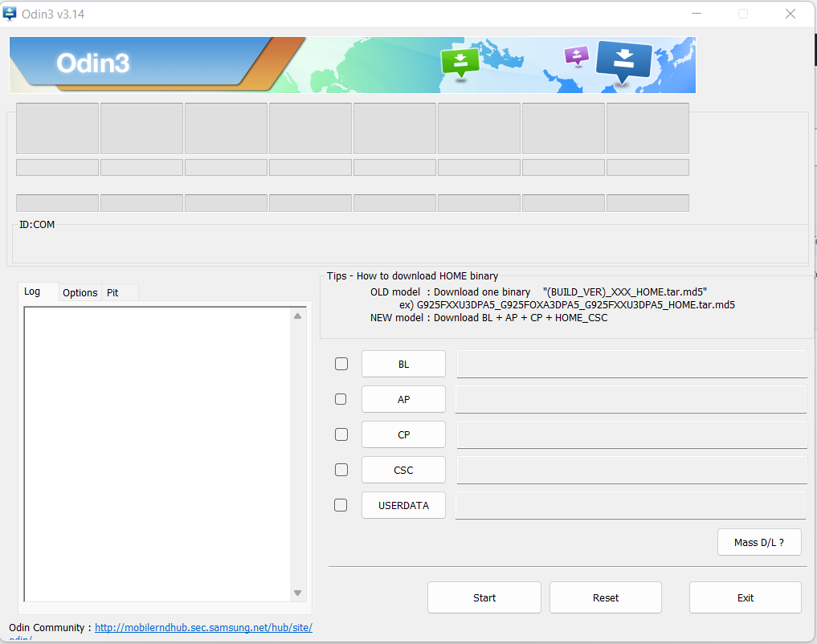Click the log scrollbar up arrow

click(x=297, y=316)
